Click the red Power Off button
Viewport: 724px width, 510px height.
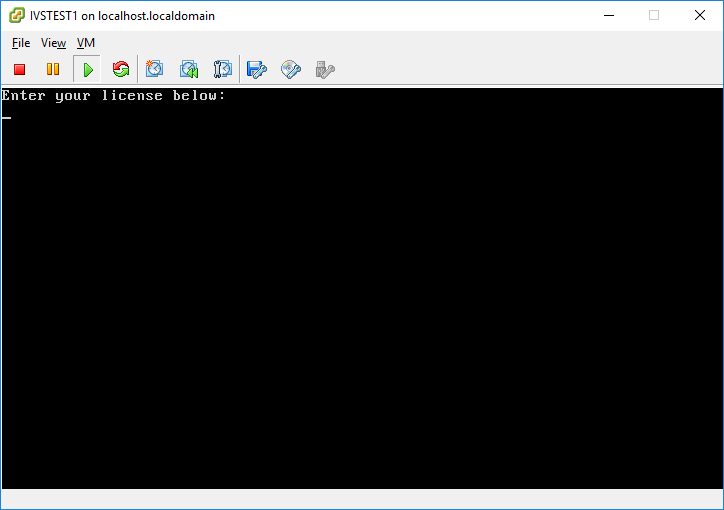[x=19, y=70]
